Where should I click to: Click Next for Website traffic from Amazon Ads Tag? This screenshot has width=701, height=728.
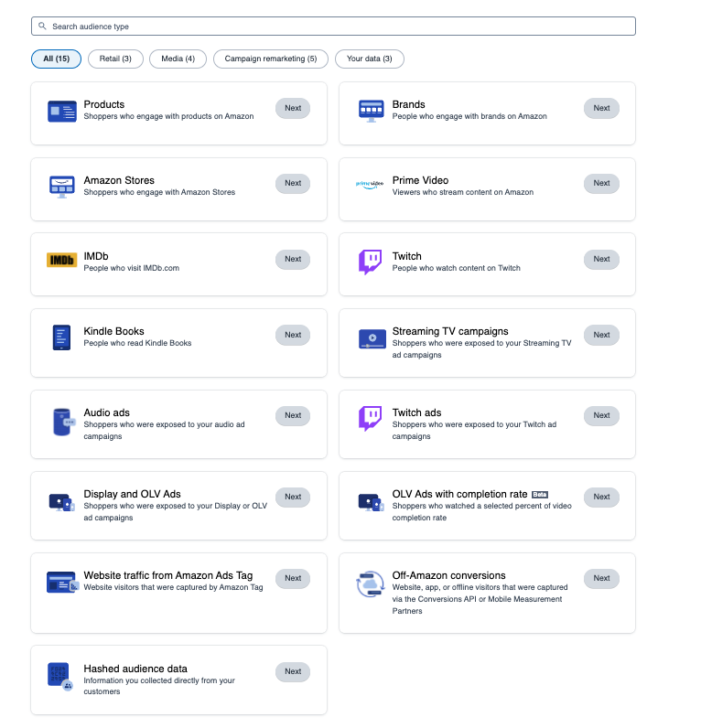click(x=293, y=579)
